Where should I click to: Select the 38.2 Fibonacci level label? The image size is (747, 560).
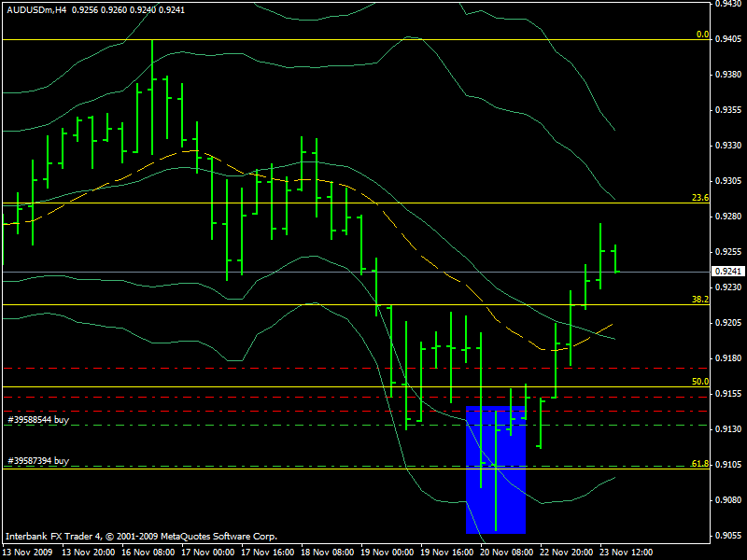tap(700, 299)
